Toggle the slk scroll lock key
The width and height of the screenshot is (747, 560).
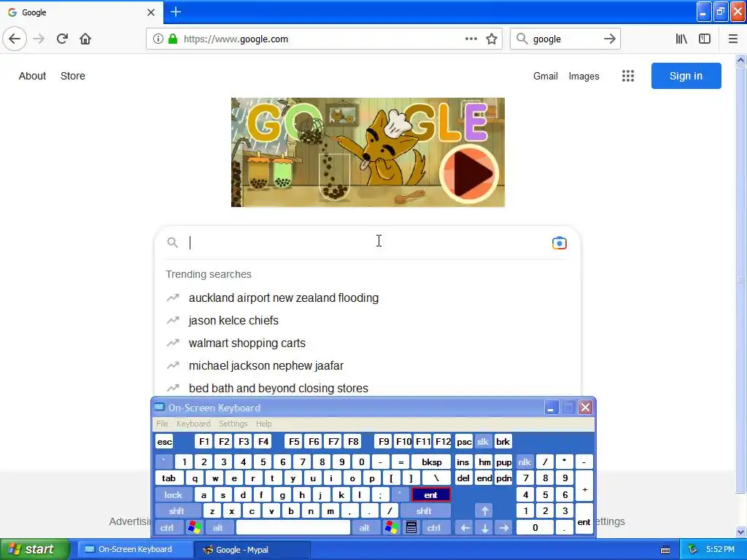click(483, 441)
